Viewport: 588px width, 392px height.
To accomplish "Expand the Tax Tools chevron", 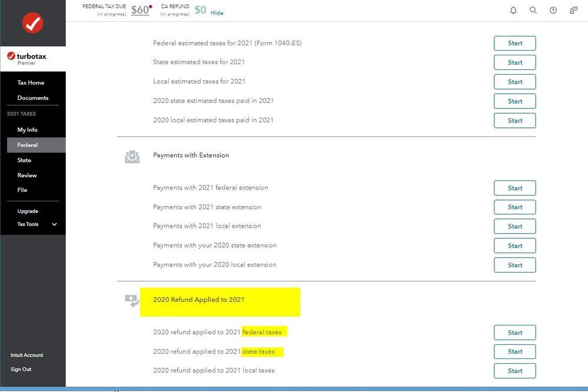I will [55, 224].
